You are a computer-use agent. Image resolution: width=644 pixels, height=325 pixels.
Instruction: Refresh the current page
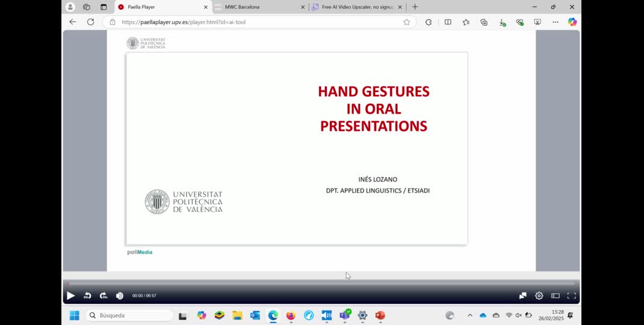click(90, 22)
